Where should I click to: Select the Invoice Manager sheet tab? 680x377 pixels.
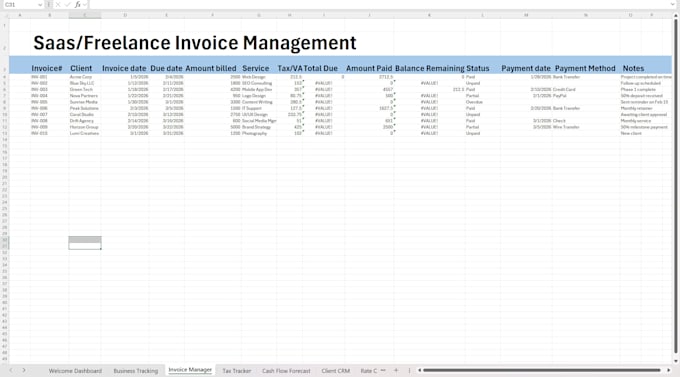click(190, 370)
